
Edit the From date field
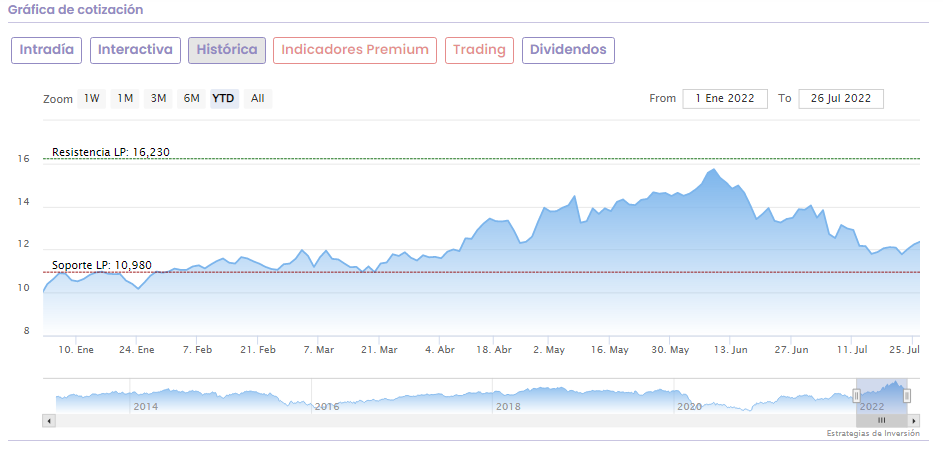(x=725, y=98)
